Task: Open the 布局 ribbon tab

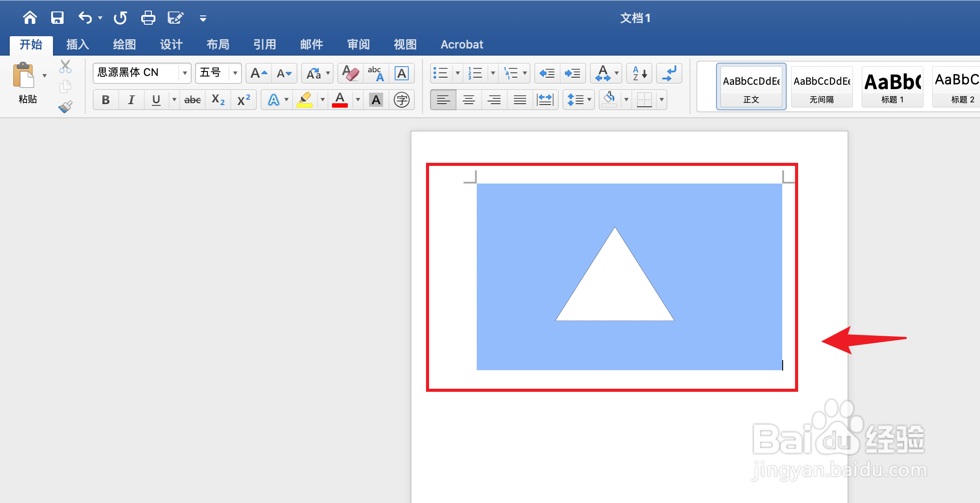Action: pos(218,45)
